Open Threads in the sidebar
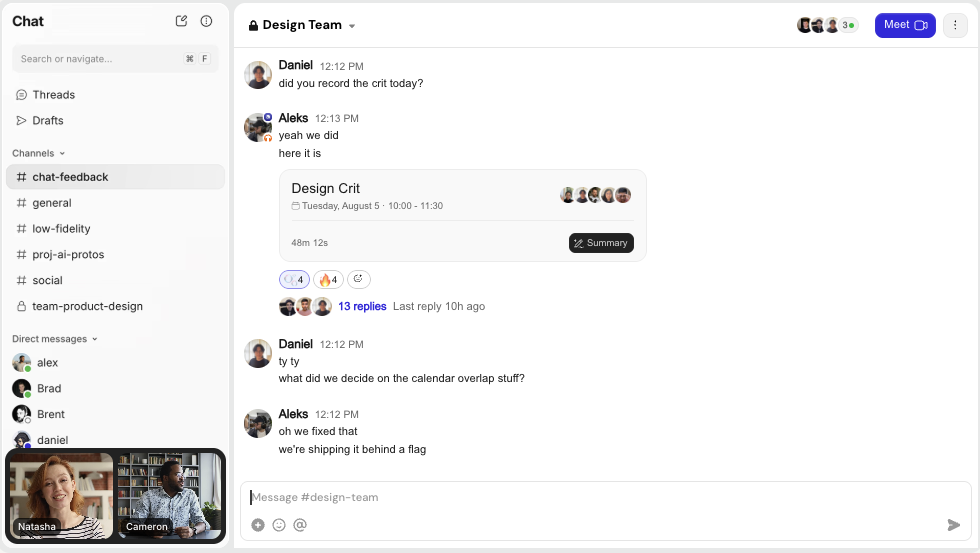 pos(53,95)
